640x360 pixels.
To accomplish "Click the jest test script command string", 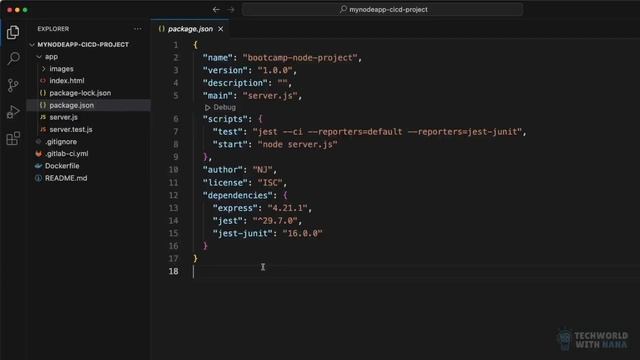I will 387,132.
